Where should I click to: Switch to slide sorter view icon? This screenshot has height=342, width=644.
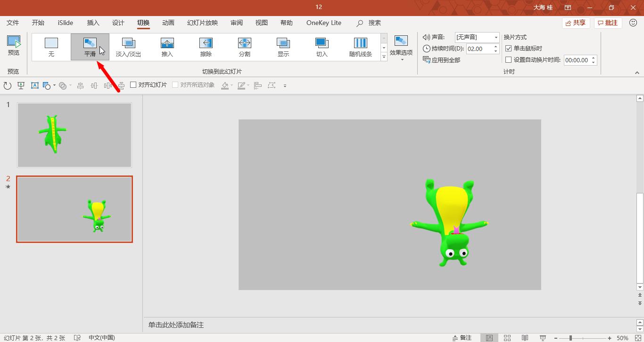click(506, 338)
